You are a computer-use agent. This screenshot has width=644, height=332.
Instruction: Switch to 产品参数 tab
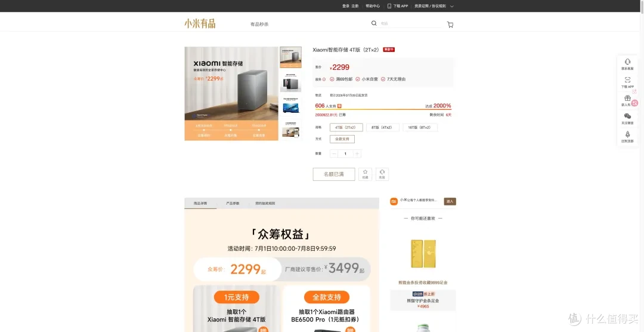pos(233,203)
